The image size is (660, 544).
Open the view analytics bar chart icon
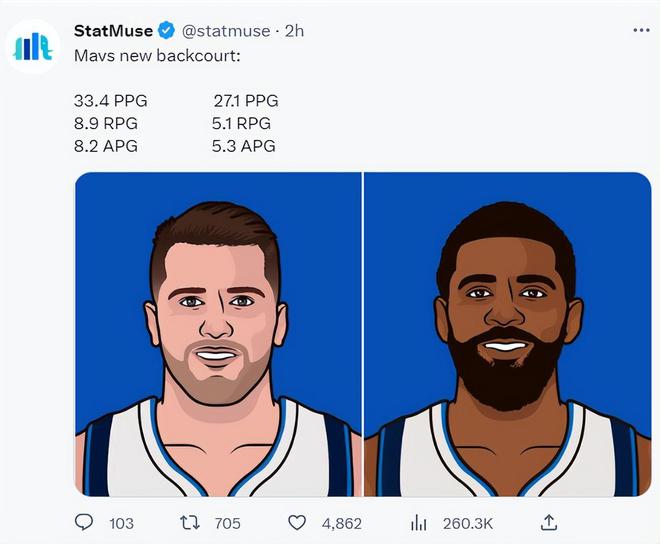(x=418, y=523)
